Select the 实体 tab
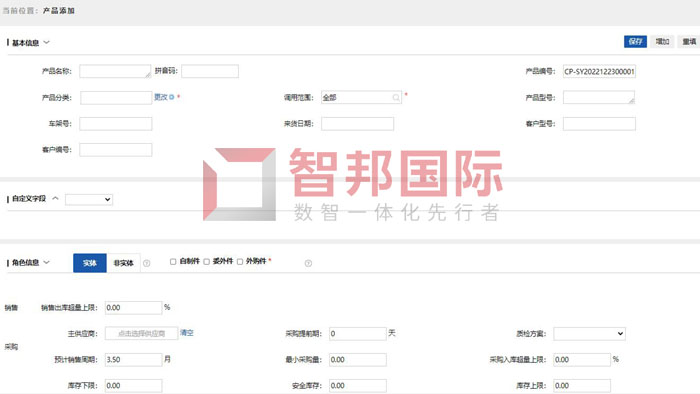 (90, 263)
